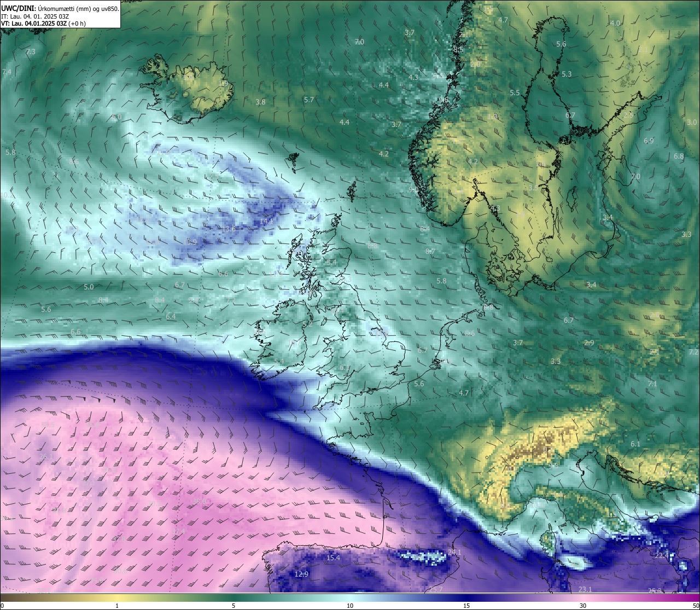Click the 5.3 value label over Finland

coord(566,74)
